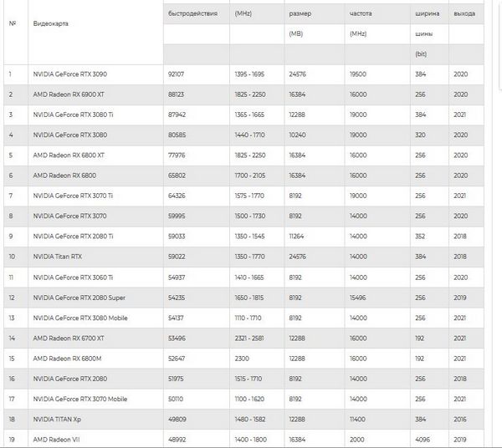
Task: Click the частота column header
Action: point(361,13)
